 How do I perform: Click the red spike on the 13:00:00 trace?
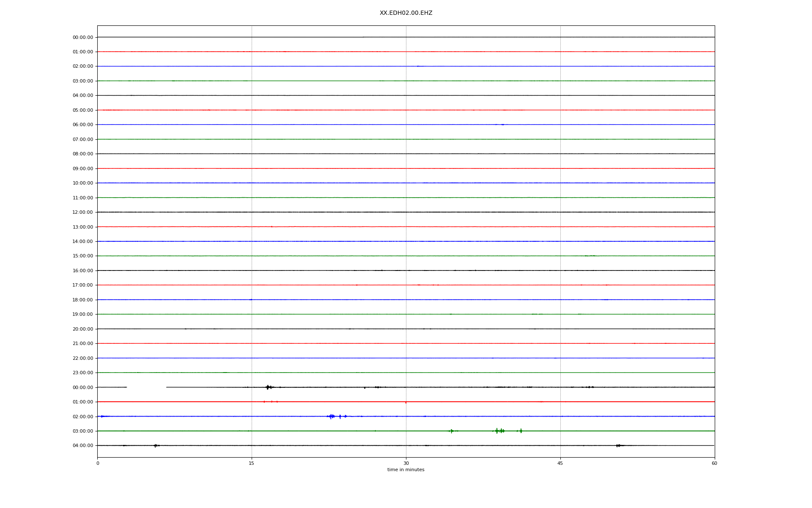pyautogui.click(x=272, y=227)
